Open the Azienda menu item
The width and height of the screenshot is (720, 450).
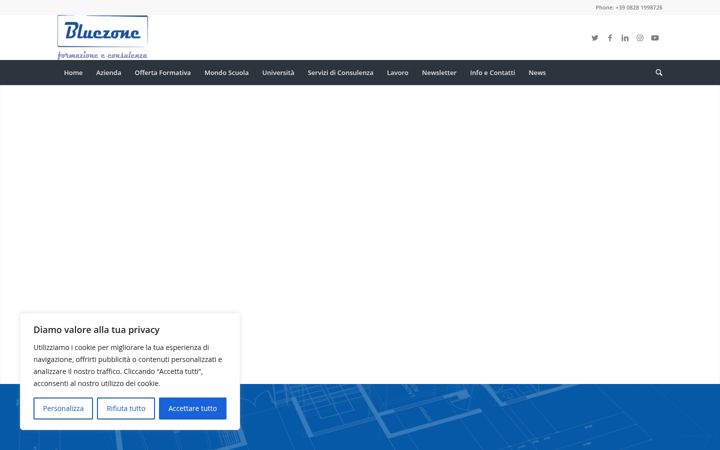click(x=108, y=73)
